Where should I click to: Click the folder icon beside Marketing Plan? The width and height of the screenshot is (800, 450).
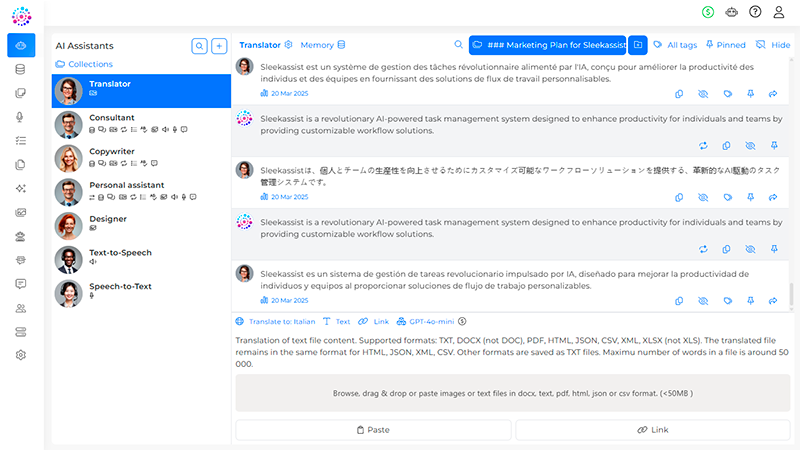(638, 45)
